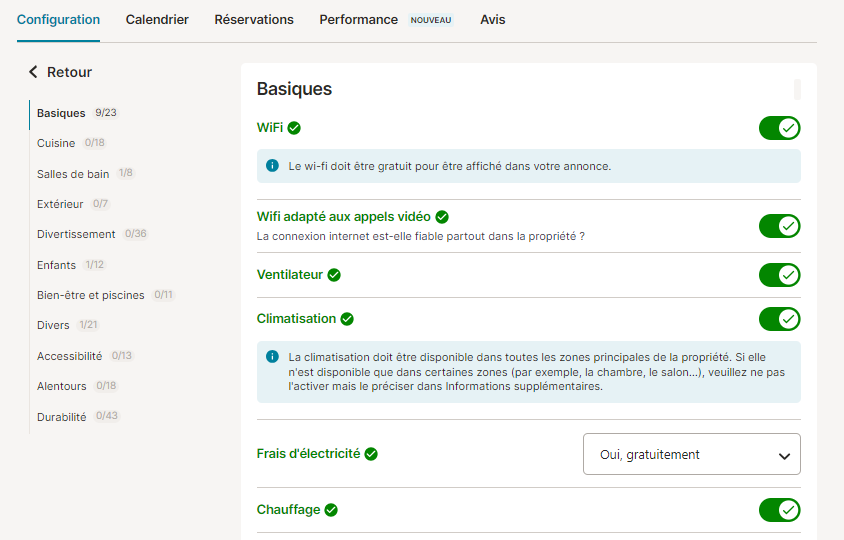Select Cuisine category in sidebar
The height and width of the screenshot is (540, 844).
[x=56, y=143]
